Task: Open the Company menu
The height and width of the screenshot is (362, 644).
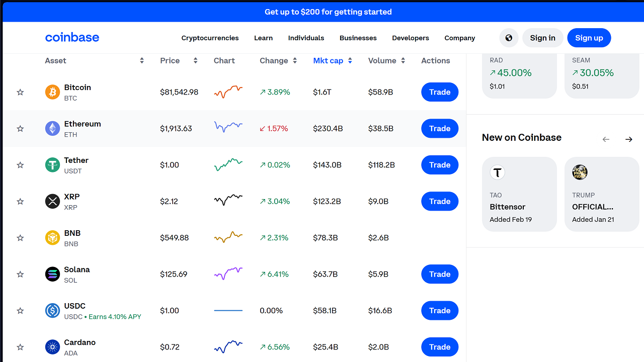Action: (459, 38)
